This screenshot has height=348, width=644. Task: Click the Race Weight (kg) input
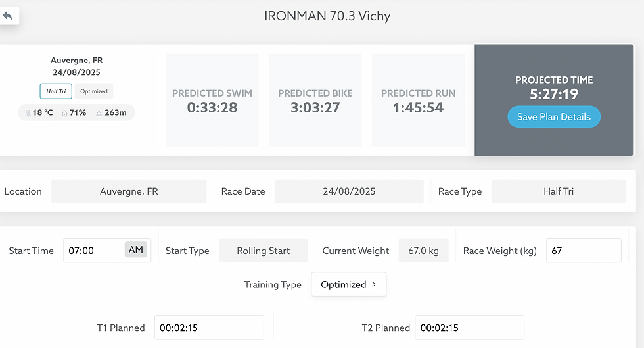click(584, 251)
